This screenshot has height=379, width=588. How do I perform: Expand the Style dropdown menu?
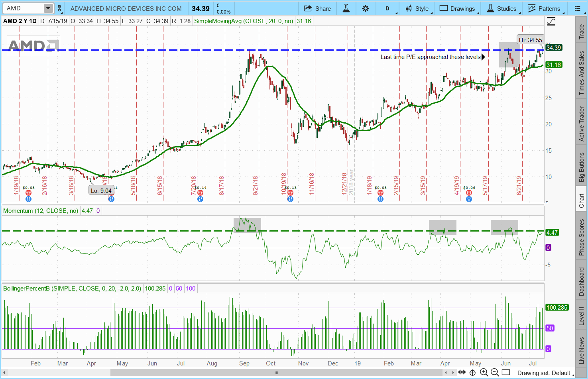[x=417, y=8]
